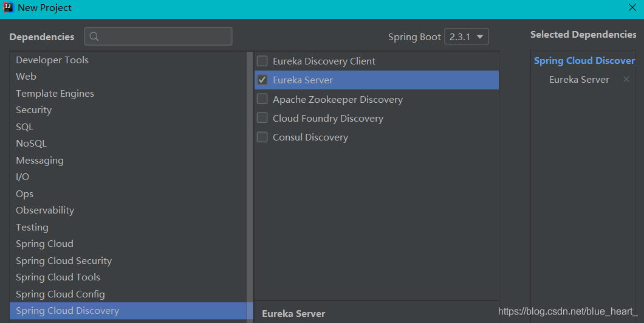
Task: Select the Developer Tools category
Action: coord(128,60)
